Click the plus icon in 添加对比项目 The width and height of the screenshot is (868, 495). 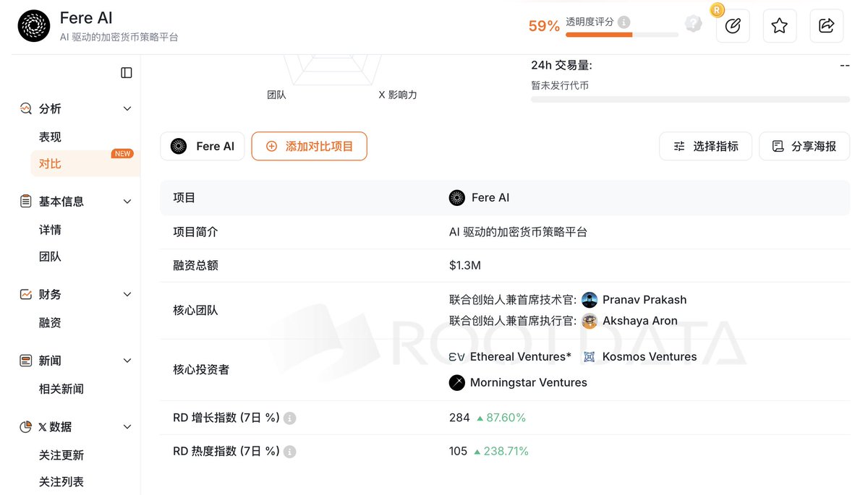click(272, 146)
